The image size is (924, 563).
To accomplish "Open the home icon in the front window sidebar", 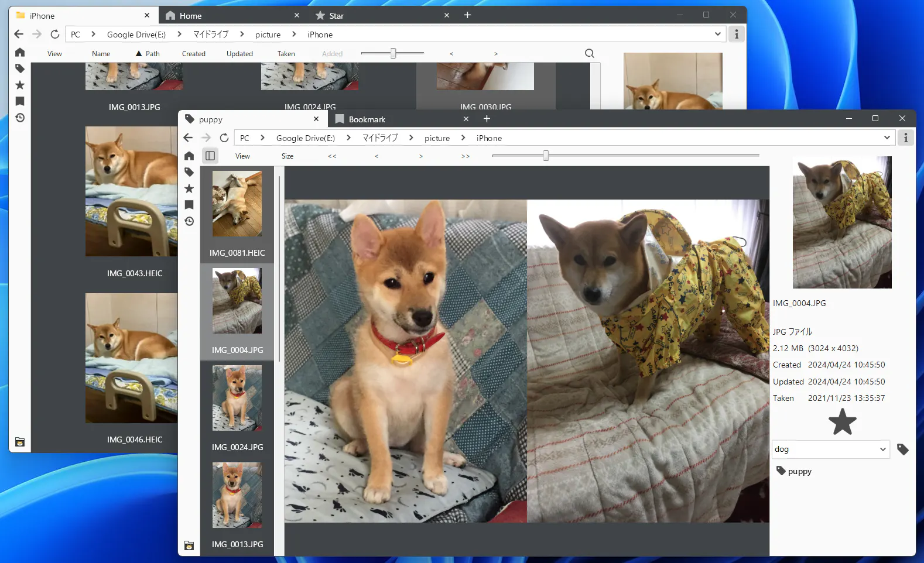I will click(189, 156).
